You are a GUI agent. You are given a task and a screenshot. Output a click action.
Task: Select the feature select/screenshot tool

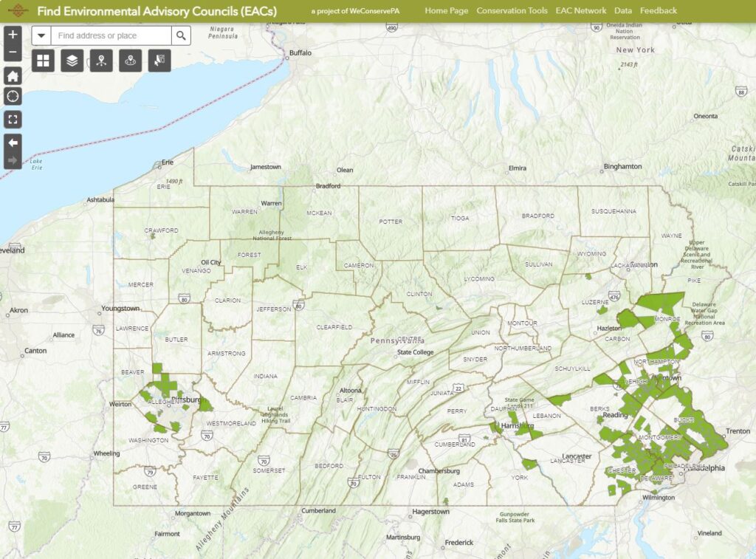click(x=159, y=61)
